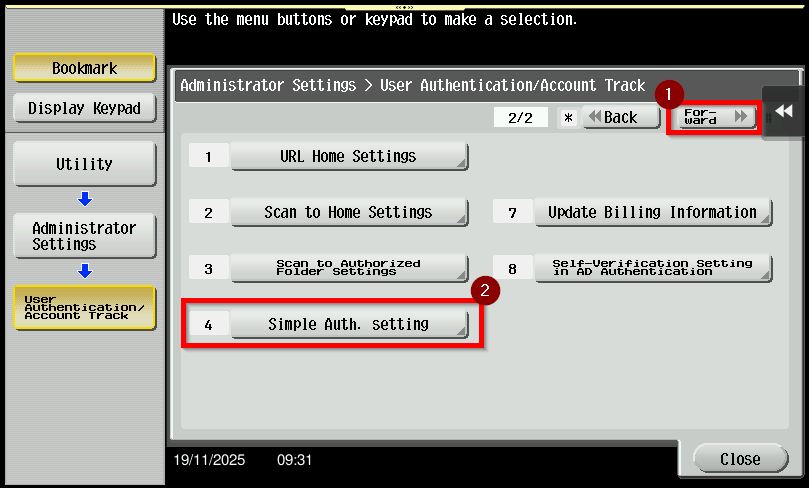Image resolution: width=809 pixels, height=488 pixels.
Task: Select Self-Verification Setting in AD Authentication
Action: 652,268
